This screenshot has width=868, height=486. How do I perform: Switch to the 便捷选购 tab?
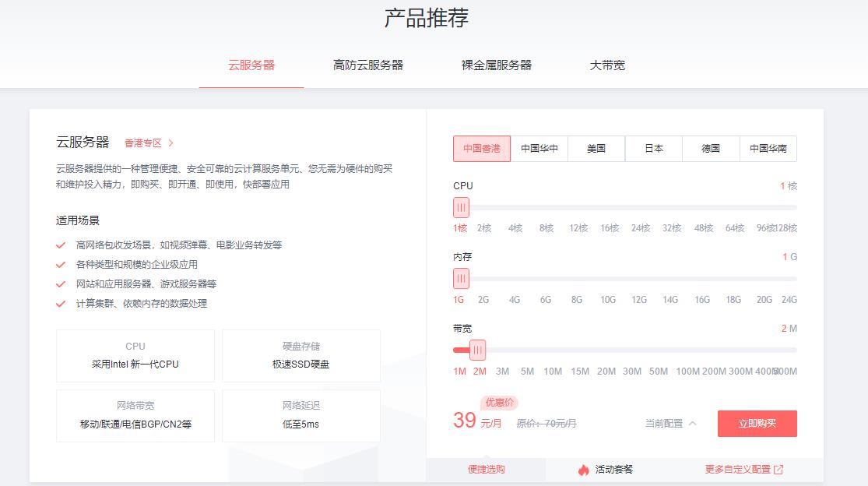click(x=486, y=470)
